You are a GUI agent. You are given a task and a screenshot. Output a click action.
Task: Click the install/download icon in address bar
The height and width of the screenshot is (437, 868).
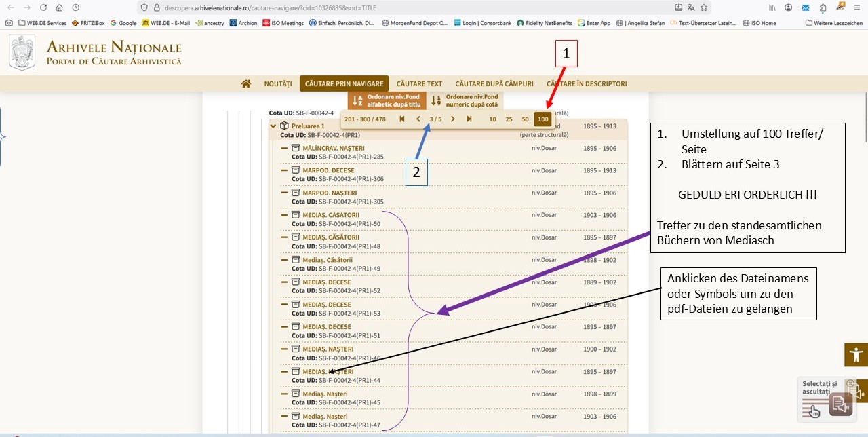click(x=679, y=7)
